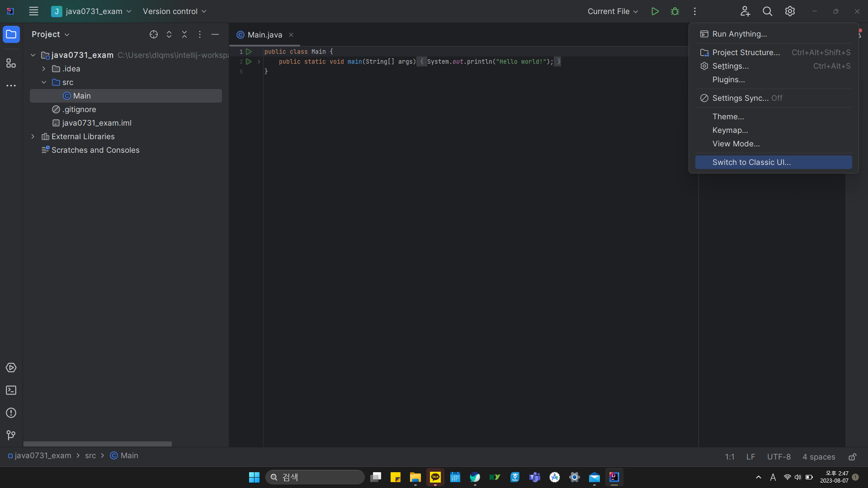Open the Structure tool window icon
Image resolution: width=868 pixels, height=488 pixels.
click(11, 63)
